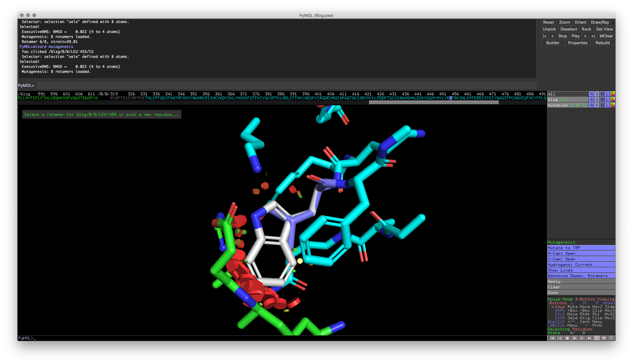The height and width of the screenshot is (364, 633).
Task: Expand the Draw/Ray dropdown arrow
Action: [613, 23]
